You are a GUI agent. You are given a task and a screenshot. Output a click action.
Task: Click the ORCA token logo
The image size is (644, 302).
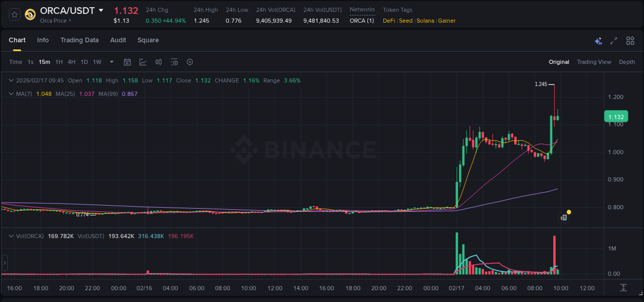pos(30,15)
